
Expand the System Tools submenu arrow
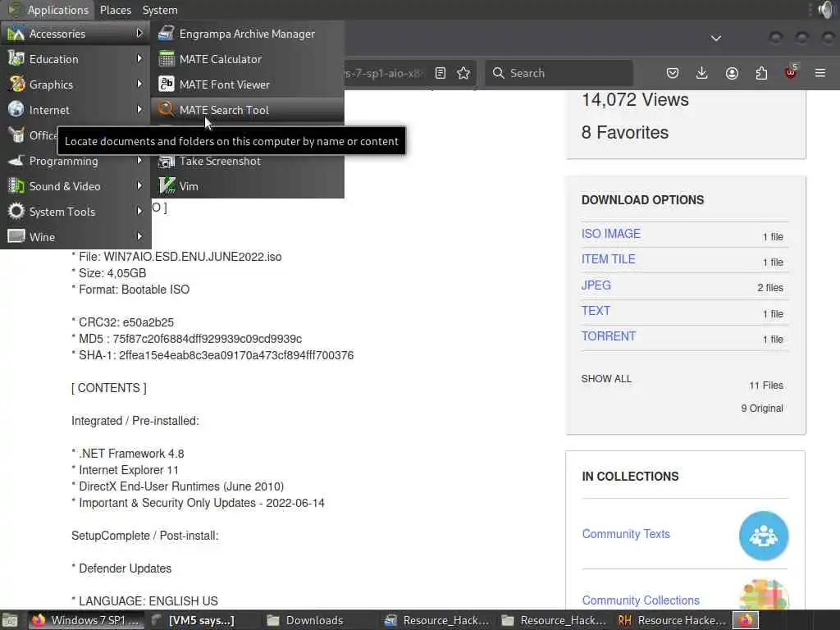[139, 211]
